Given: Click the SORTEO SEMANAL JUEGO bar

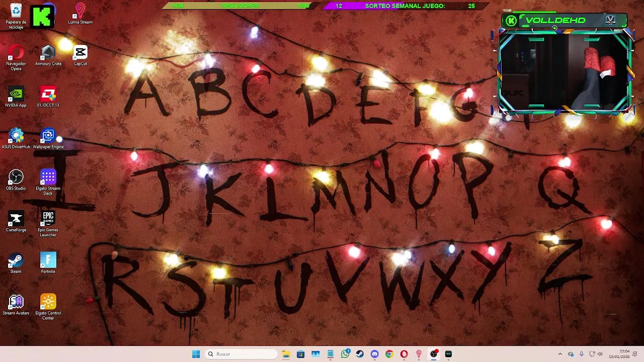Looking at the screenshot, I should click(406, 6).
